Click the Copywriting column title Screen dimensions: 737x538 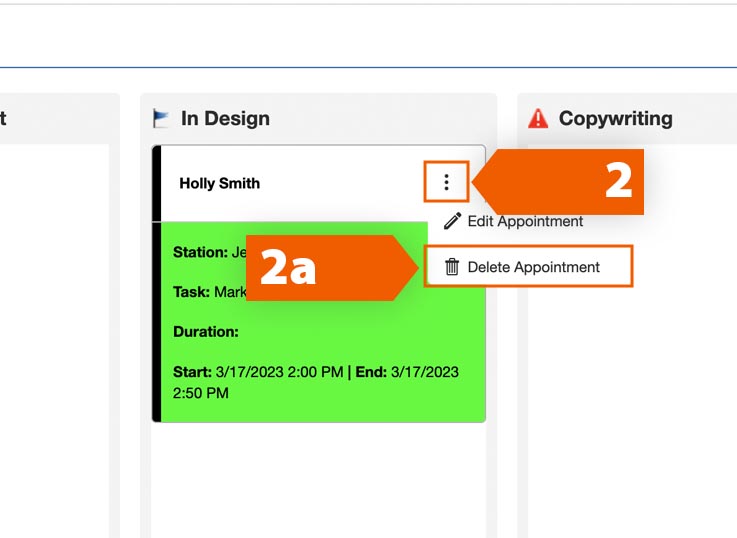coord(615,118)
